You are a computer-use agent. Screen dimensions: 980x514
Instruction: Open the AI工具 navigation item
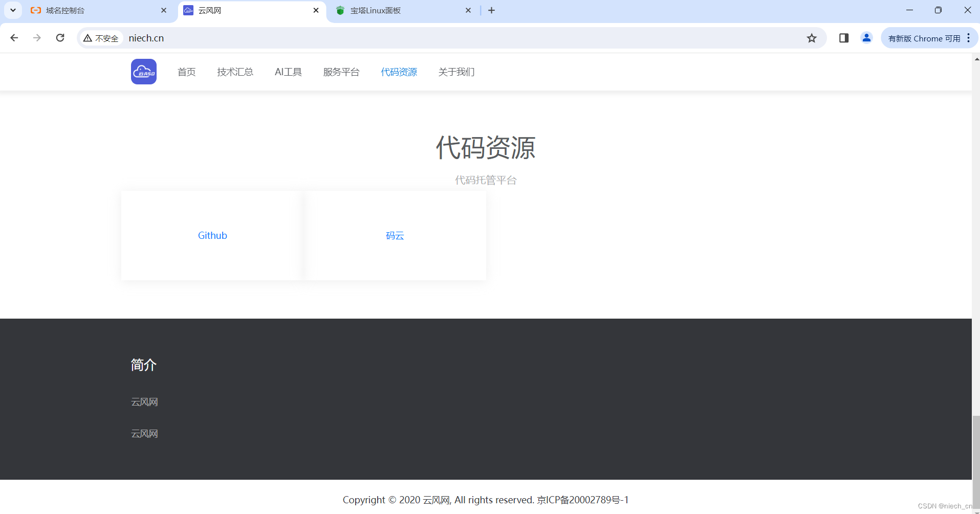[x=288, y=72]
